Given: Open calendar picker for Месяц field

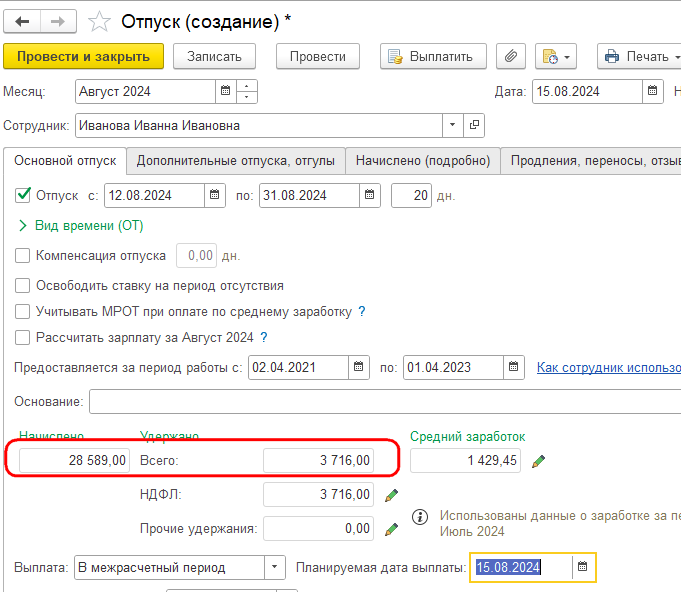Looking at the screenshot, I should pos(225,91).
